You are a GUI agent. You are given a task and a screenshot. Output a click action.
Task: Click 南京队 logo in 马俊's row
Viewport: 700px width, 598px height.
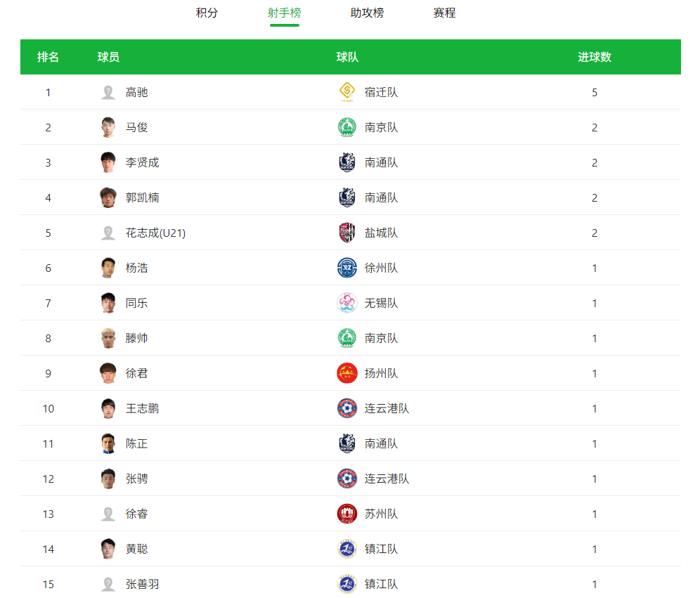(x=347, y=127)
